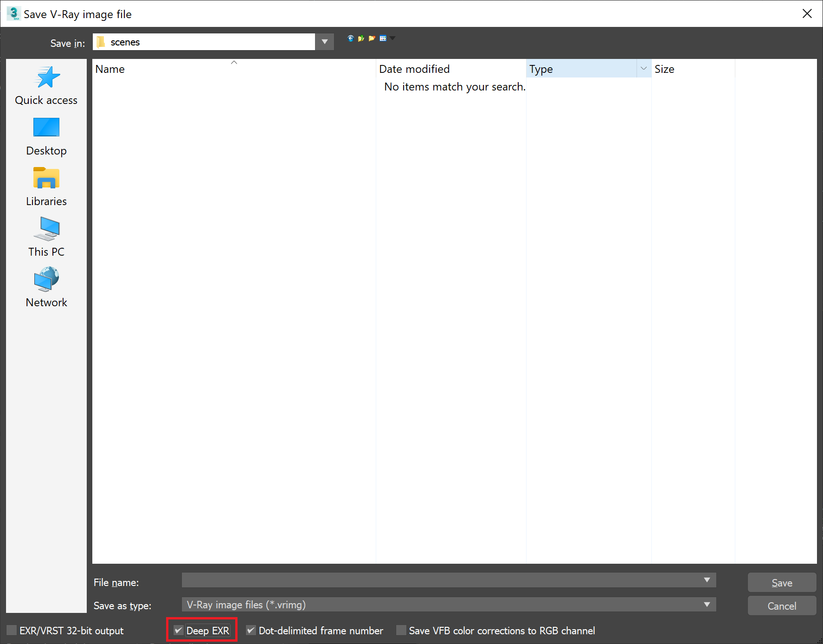Enable Save VFB color corrections to RGB channel
Viewport: 823px width, 644px height.
point(400,630)
